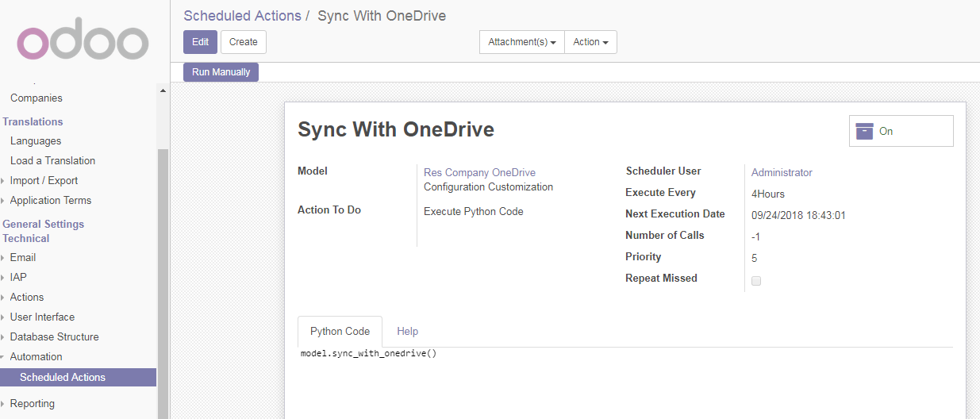Click the sidebar scroll up arrow
Screen dimensions: 980x419
163,90
